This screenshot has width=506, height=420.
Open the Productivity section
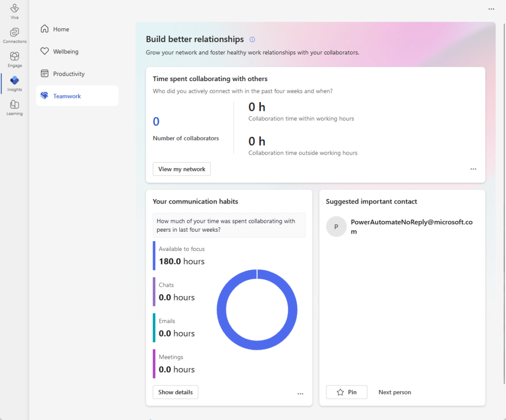coord(77,74)
